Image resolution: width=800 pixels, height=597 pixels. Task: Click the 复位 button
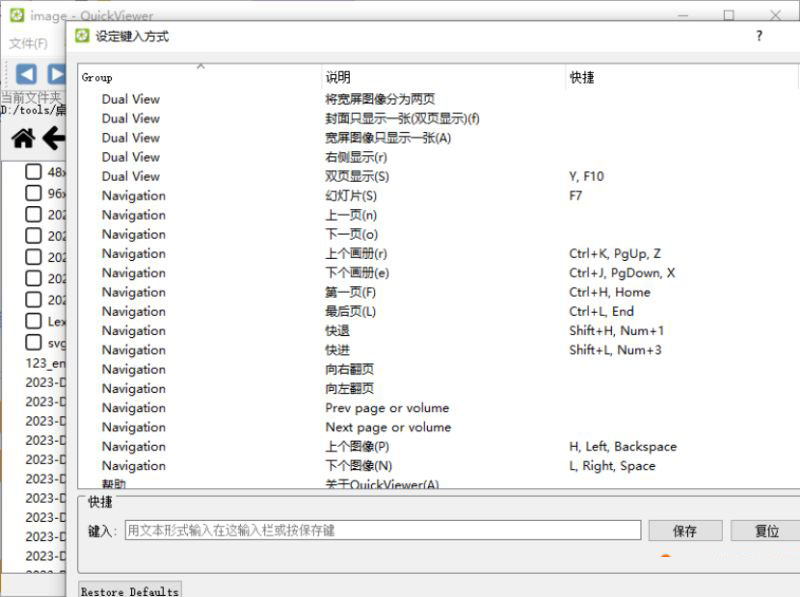(766, 531)
